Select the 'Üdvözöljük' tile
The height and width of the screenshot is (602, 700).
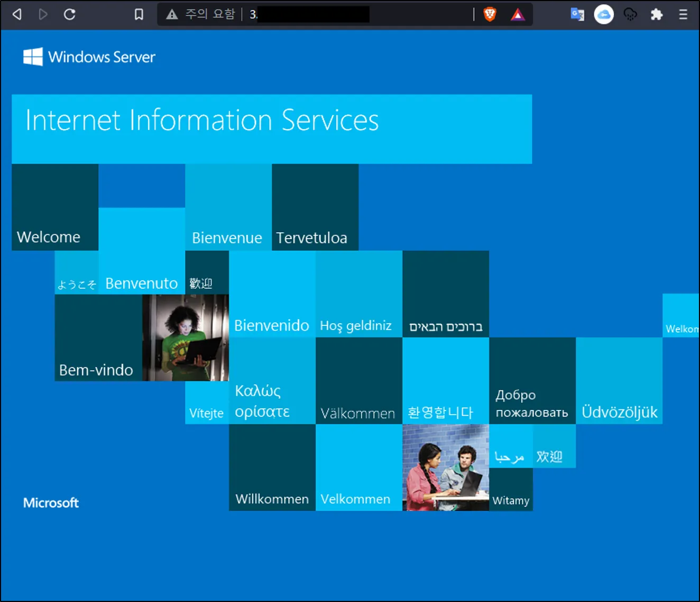click(619, 381)
